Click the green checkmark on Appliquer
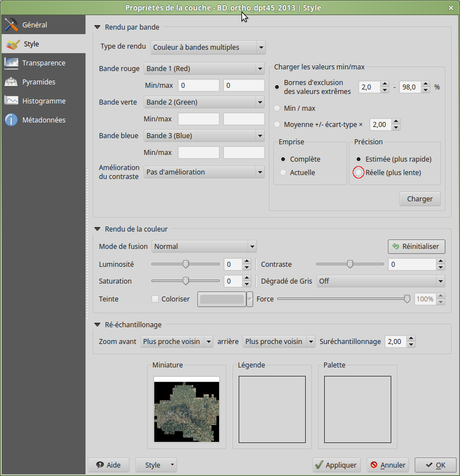 coord(319,465)
